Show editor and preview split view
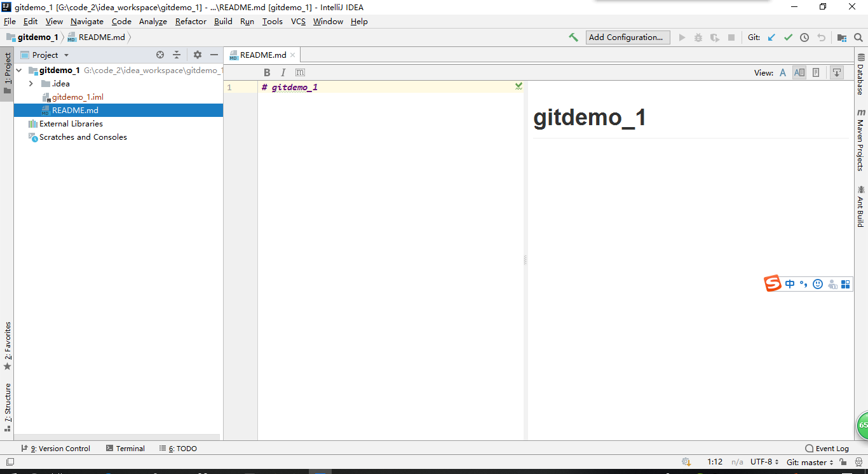 point(799,72)
